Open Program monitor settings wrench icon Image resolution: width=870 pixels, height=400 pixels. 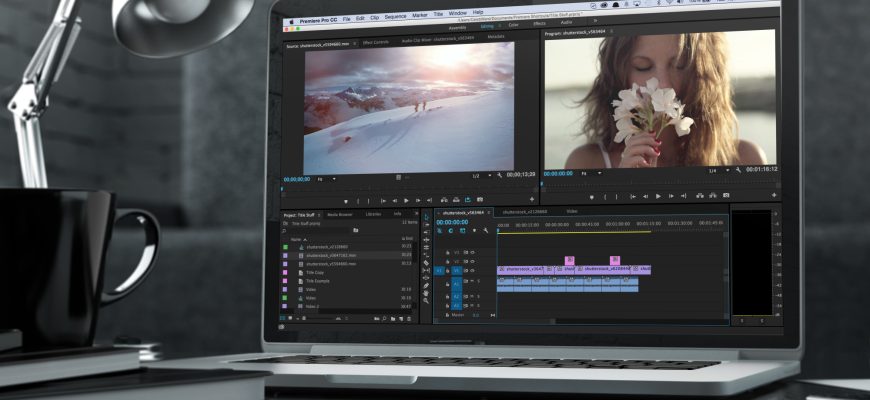click(738, 170)
